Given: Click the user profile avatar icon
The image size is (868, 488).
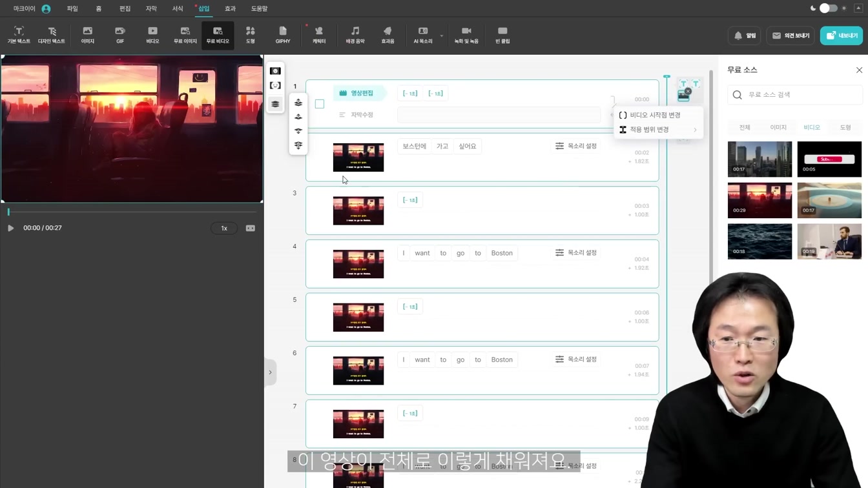Looking at the screenshot, I should pyautogui.click(x=46, y=9).
